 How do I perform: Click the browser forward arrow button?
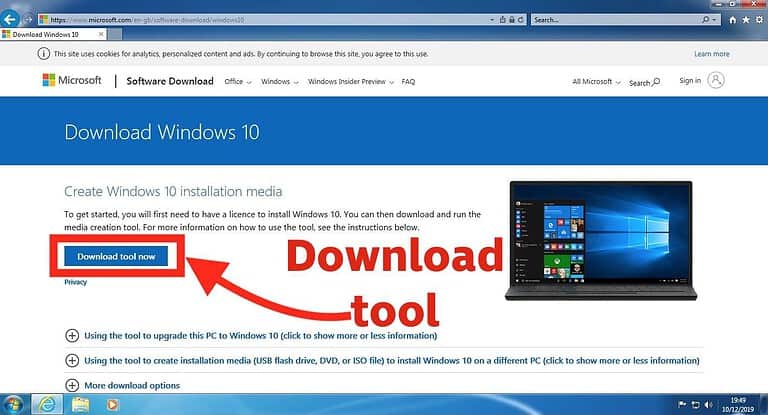(28, 20)
